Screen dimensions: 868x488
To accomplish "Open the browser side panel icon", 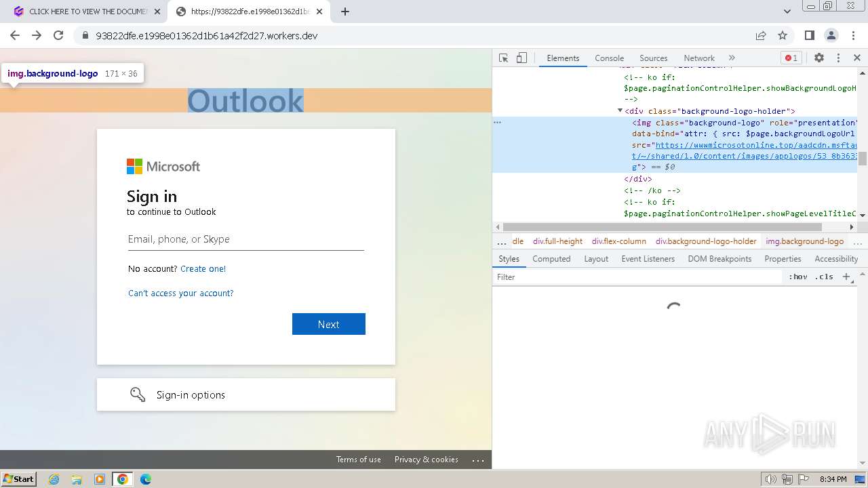I will [809, 35].
